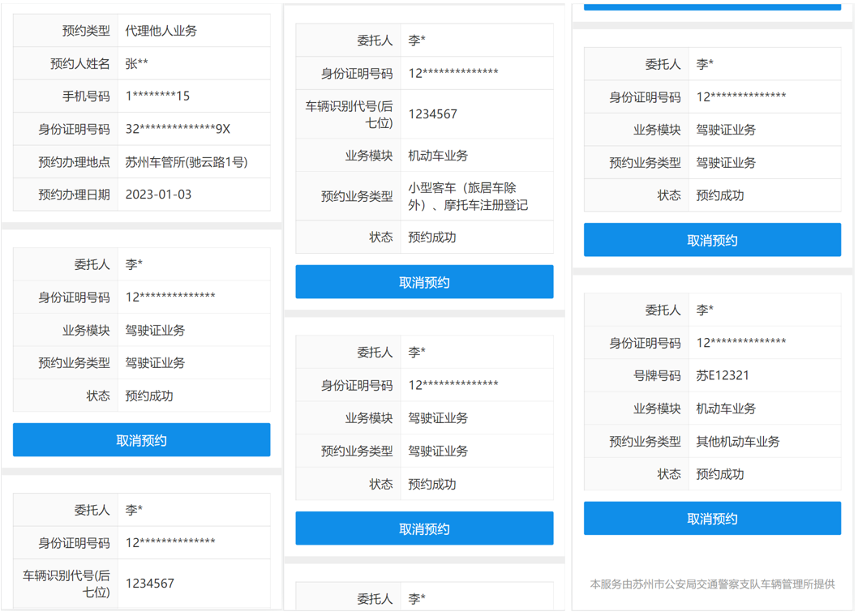Select the license plate 苏E12321
This screenshot has height=616, width=858.
[723, 375]
